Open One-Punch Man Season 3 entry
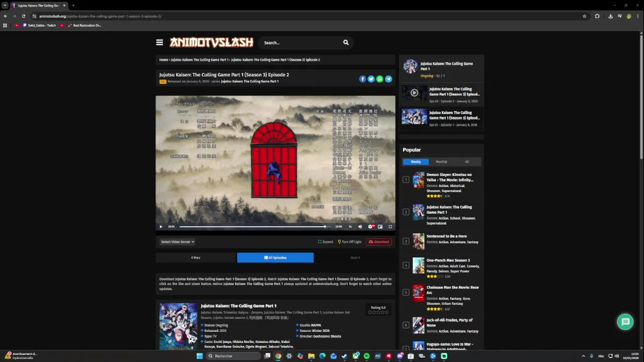This screenshot has height=362, width=644. pyautogui.click(x=448, y=260)
